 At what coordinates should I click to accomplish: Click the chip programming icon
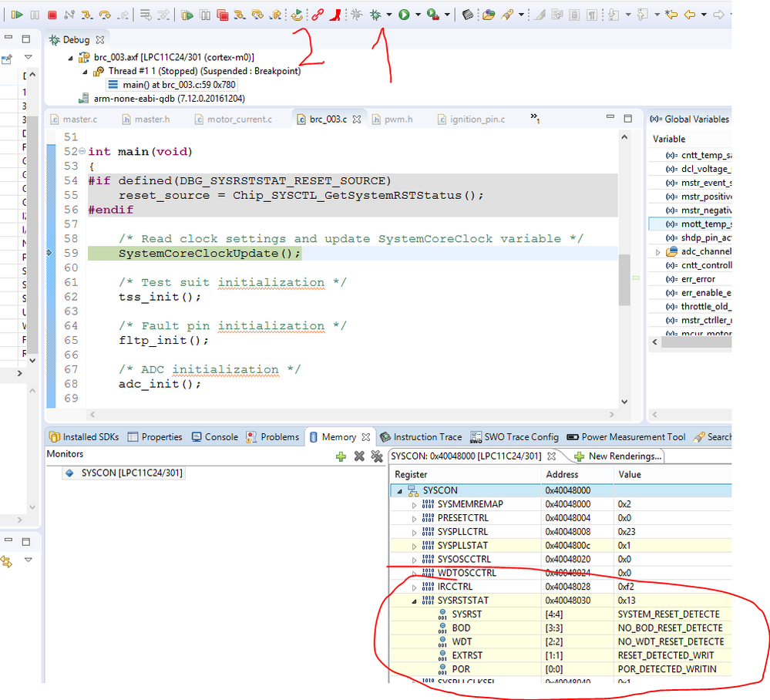(x=468, y=15)
